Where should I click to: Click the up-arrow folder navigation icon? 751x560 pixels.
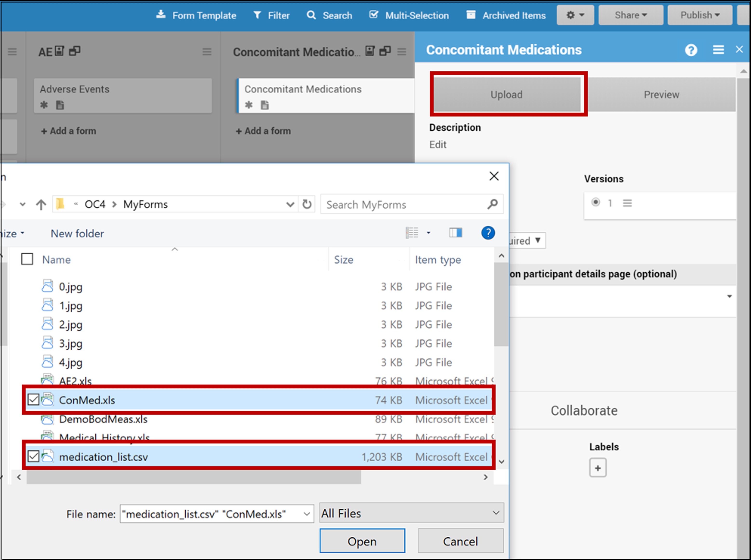(x=41, y=204)
